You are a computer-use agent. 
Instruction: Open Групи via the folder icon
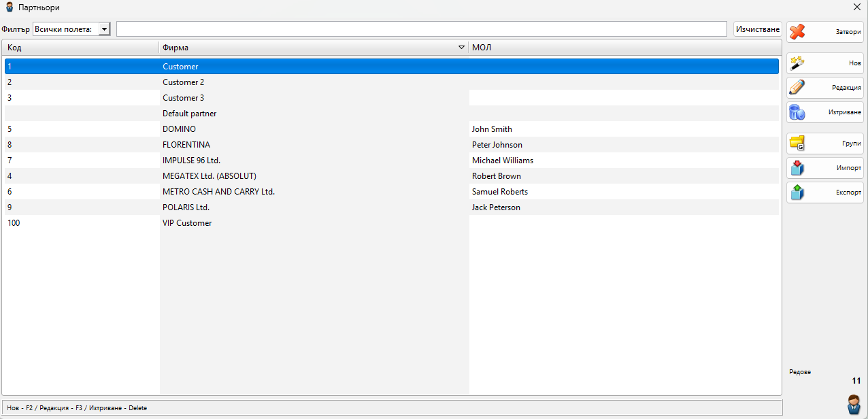tap(797, 144)
